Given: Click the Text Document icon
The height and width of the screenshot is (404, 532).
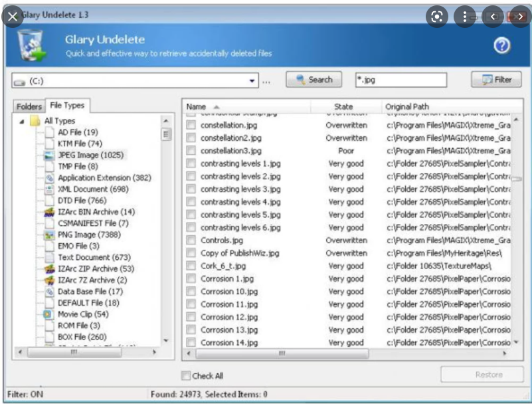Looking at the screenshot, I should 49,257.
